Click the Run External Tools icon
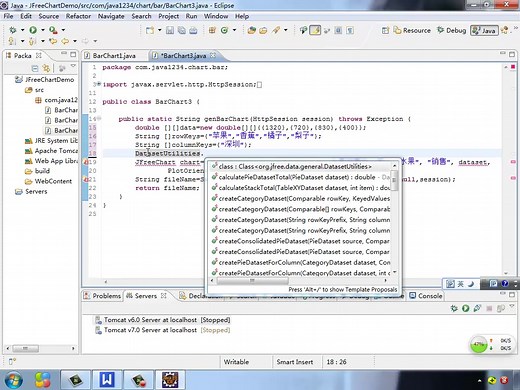The width and height of the screenshot is (520, 390). tap(53, 30)
